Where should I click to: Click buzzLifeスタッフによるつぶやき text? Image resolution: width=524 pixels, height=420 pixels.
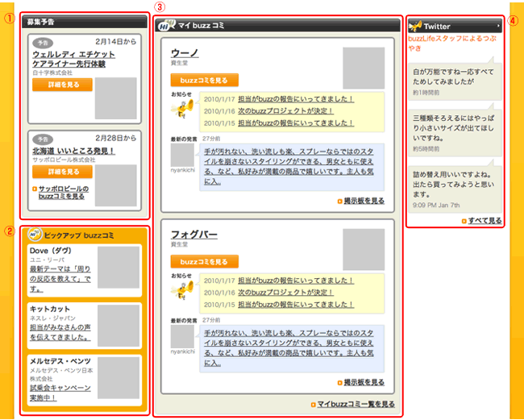point(452,43)
